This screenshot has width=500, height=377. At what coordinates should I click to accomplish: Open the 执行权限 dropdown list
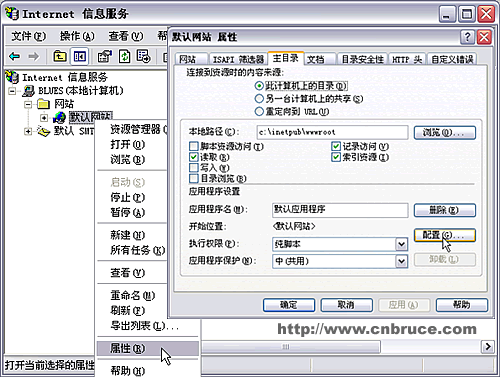click(x=401, y=244)
